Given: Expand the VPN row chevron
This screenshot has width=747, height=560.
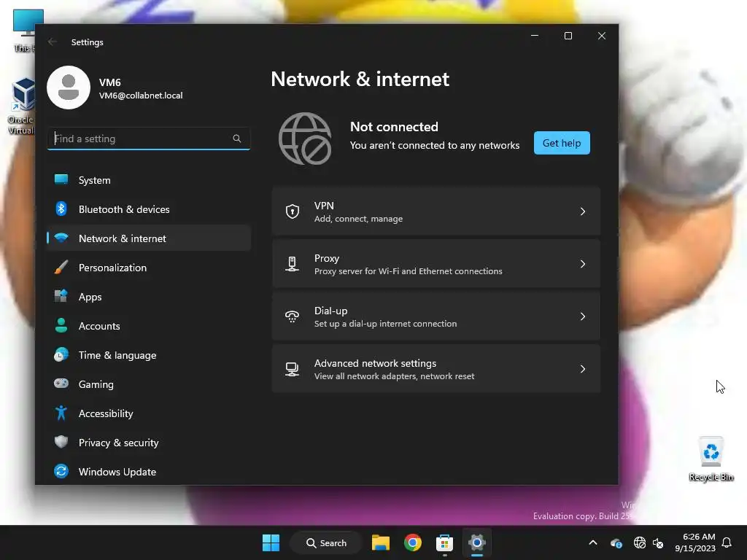Looking at the screenshot, I should pyautogui.click(x=582, y=211).
